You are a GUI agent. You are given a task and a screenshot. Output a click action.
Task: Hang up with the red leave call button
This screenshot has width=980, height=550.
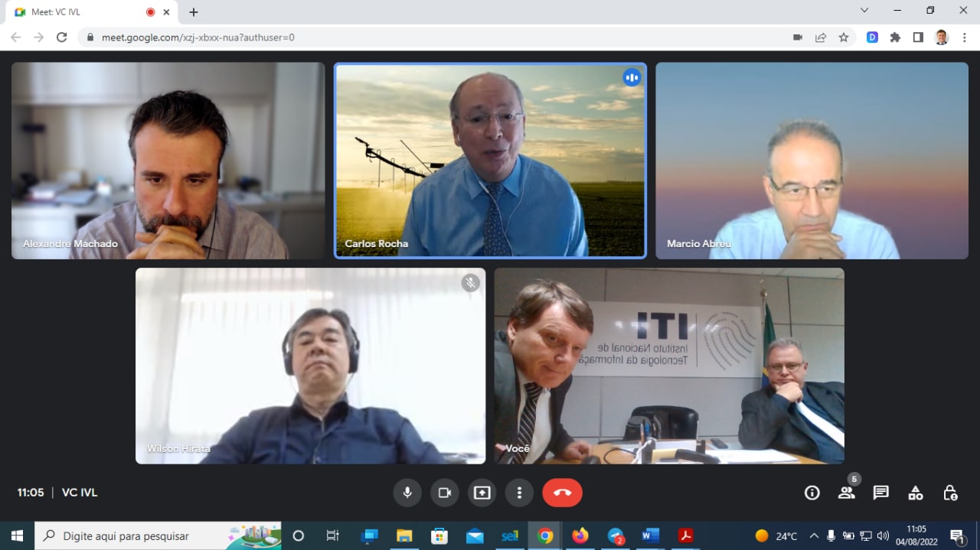562,493
